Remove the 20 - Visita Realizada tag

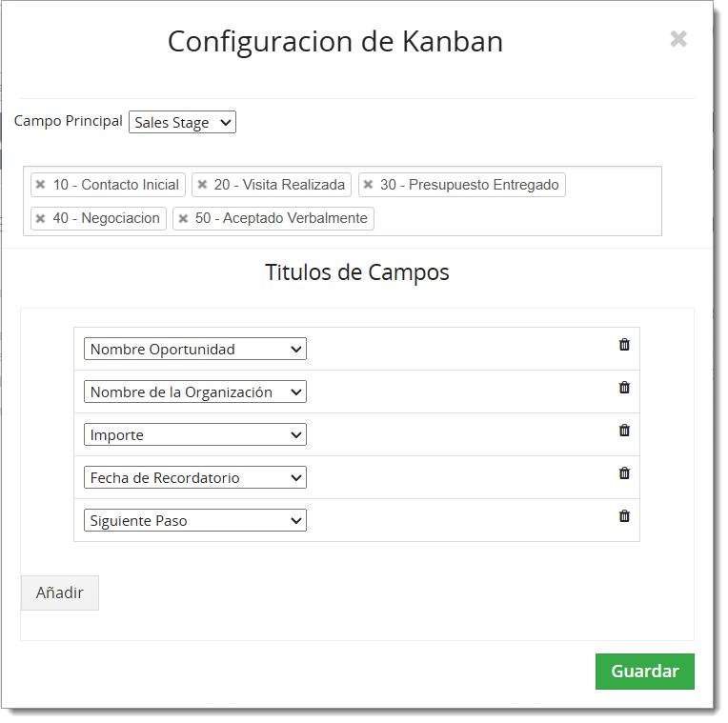click(x=202, y=185)
